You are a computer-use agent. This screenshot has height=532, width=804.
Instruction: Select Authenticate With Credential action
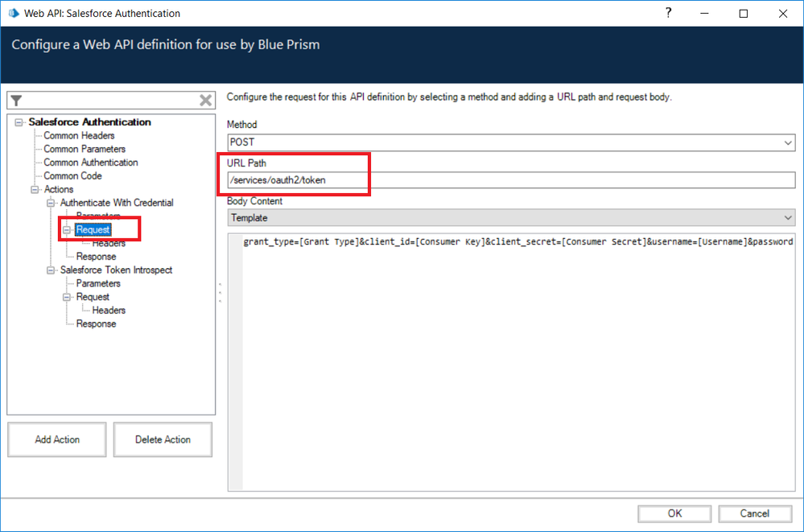pos(117,203)
